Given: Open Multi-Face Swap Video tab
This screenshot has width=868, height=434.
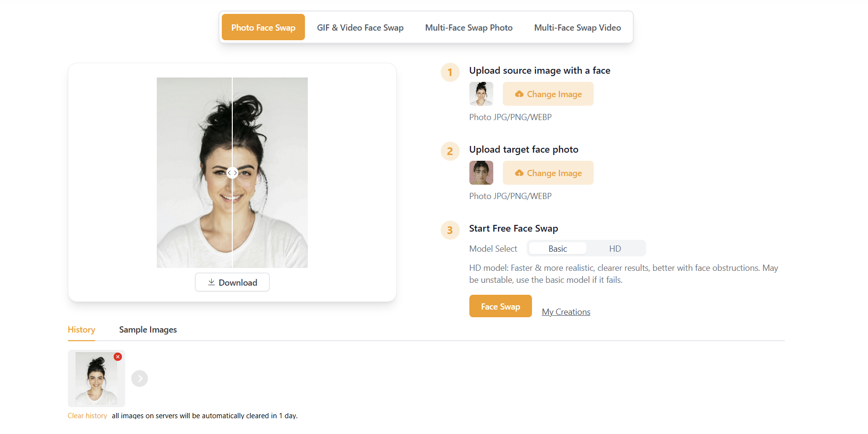Looking at the screenshot, I should click(x=577, y=27).
